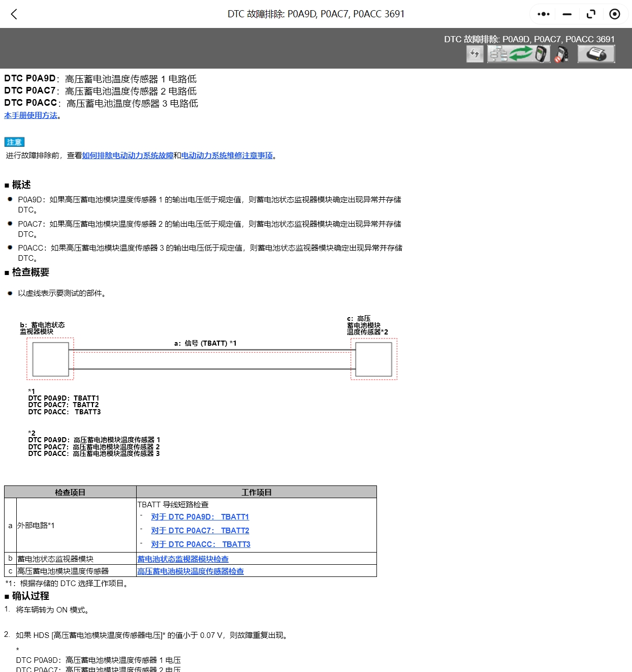Click the 工作项目 table header
This screenshot has width=632, height=672.
coord(256,491)
